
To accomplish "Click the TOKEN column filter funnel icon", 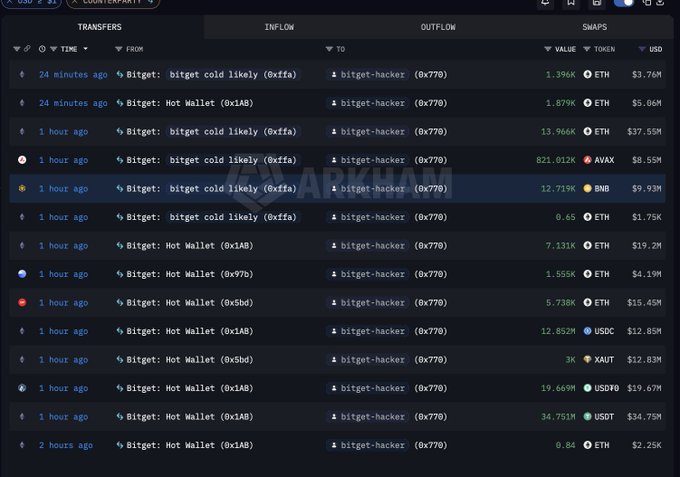I will [587, 49].
